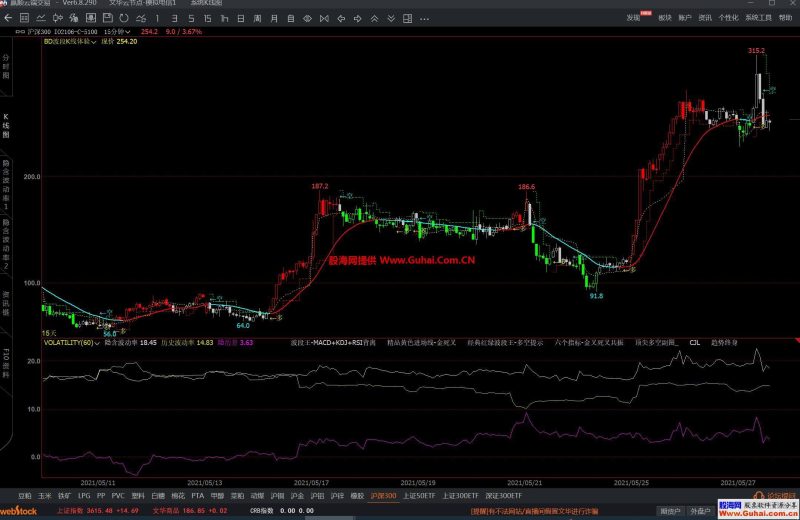Image resolution: width=800 pixels, height=520 pixels.
Task: Open the more options ellipsis icon
Action: [424, 19]
